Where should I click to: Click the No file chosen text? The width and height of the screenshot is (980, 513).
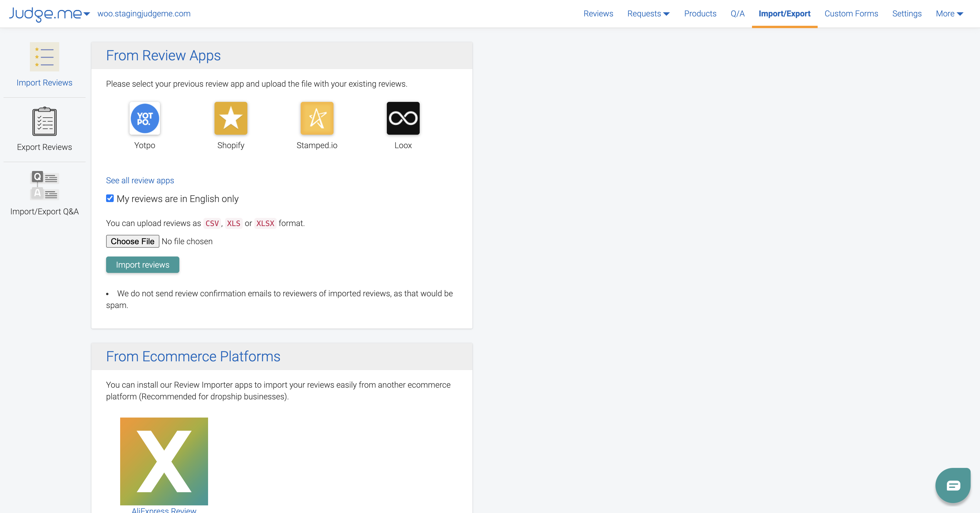(x=187, y=241)
